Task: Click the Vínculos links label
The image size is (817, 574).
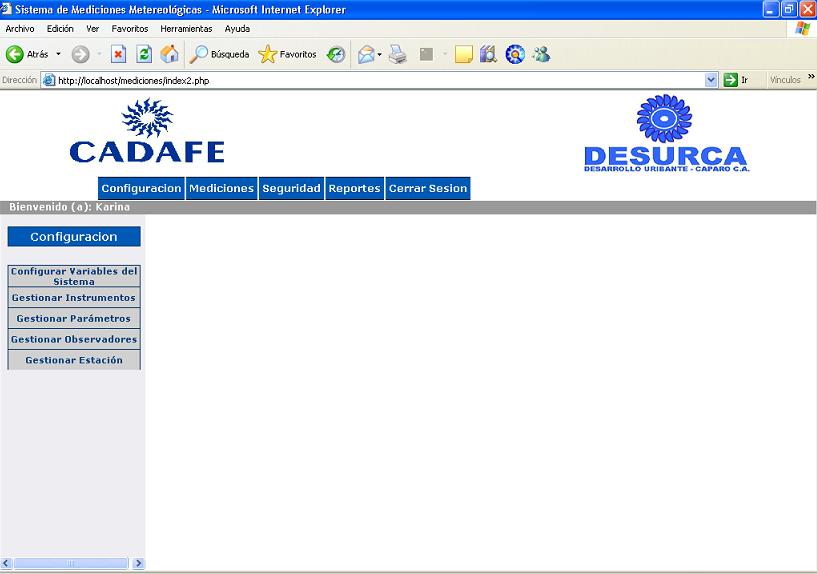Action: coord(785,80)
